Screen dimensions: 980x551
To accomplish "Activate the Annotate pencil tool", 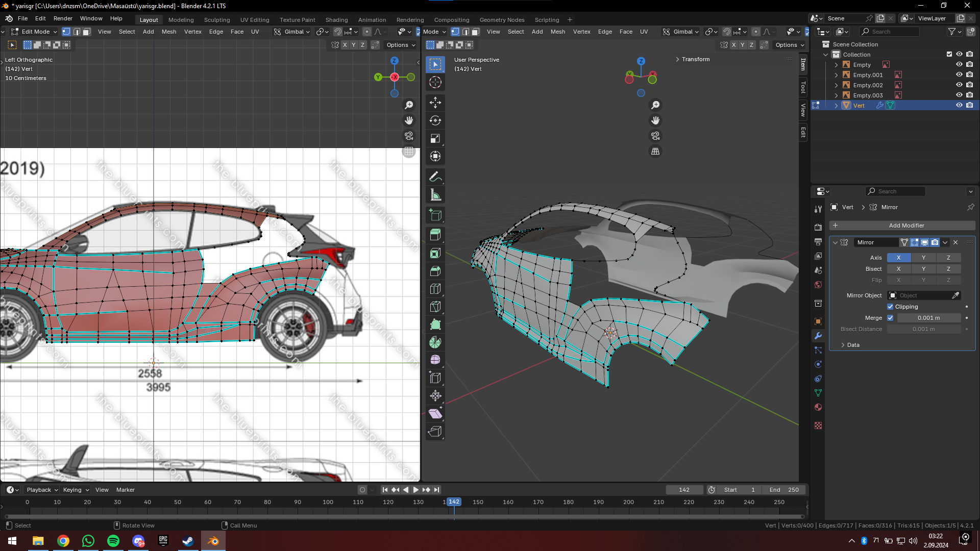I will pyautogui.click(x=435, y=177).
